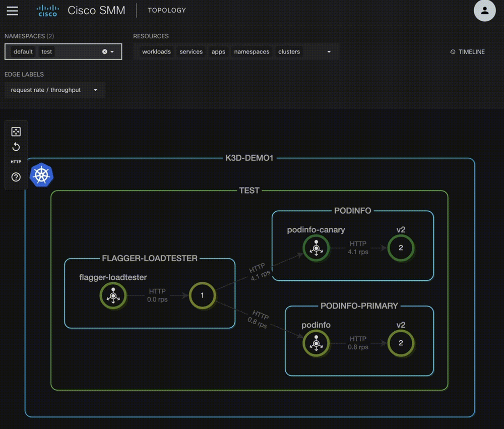504x429 pixels.
Task: Click the diagonal HTTP 0.8 rps edge to podinfo
Action: [259, 319]
